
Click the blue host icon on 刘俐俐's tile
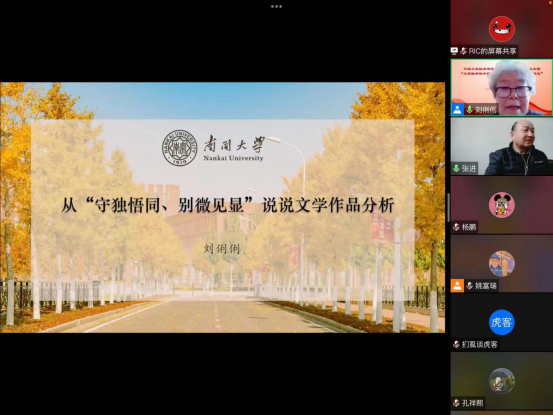(457, 109)
